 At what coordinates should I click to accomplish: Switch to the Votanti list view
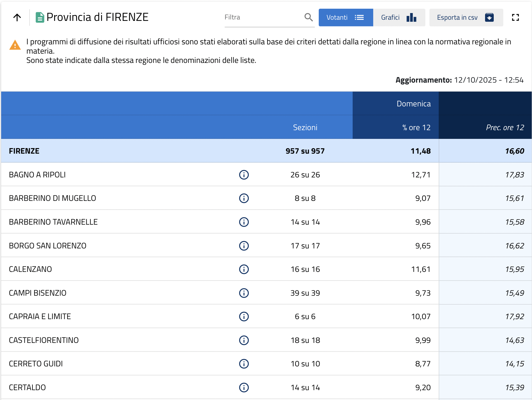[x=346, y=17]
